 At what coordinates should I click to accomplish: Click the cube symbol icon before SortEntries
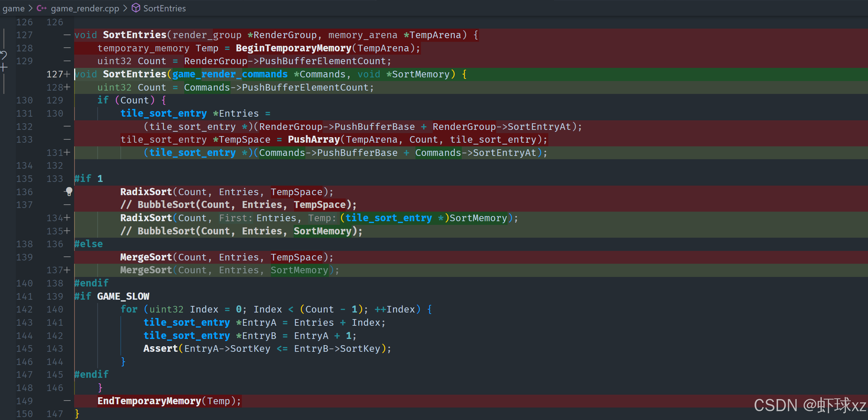pos(136,8)
